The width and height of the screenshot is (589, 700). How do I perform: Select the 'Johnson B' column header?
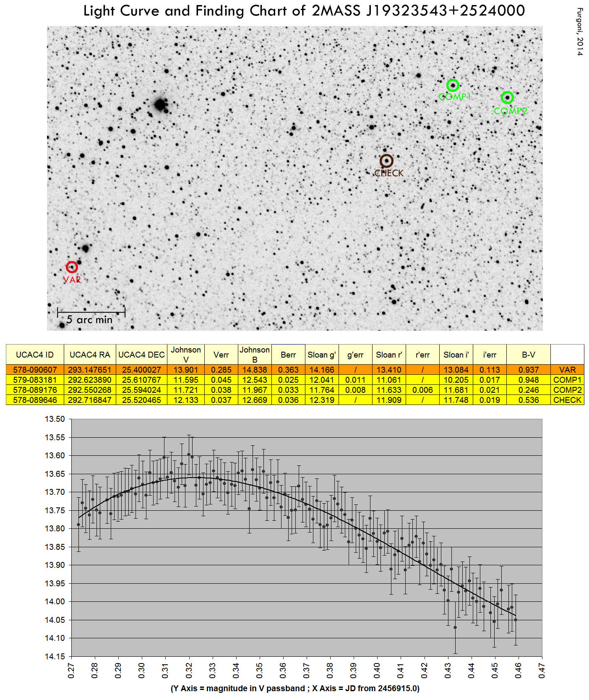255,355
